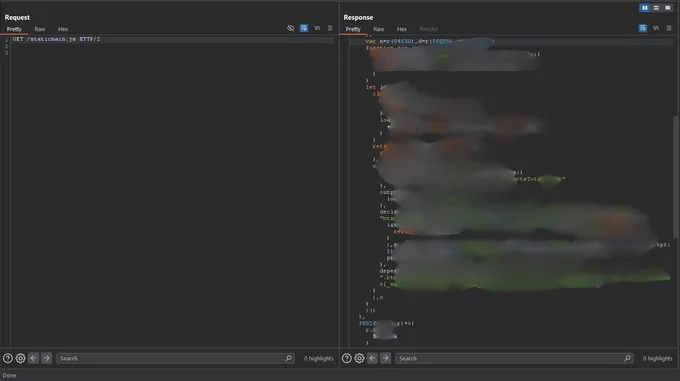
Task: Toggle the Request hidden-items eye icon
Action: (291, 28)
